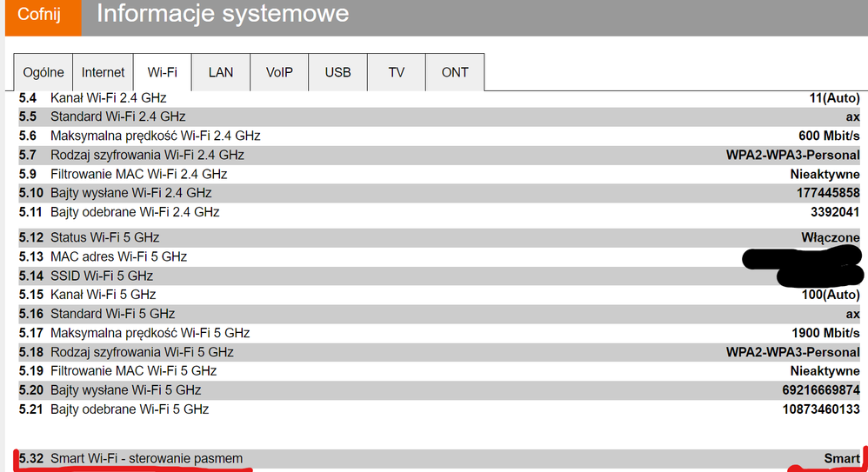Click the value '11(Auto)'

[x=834, y=98]
